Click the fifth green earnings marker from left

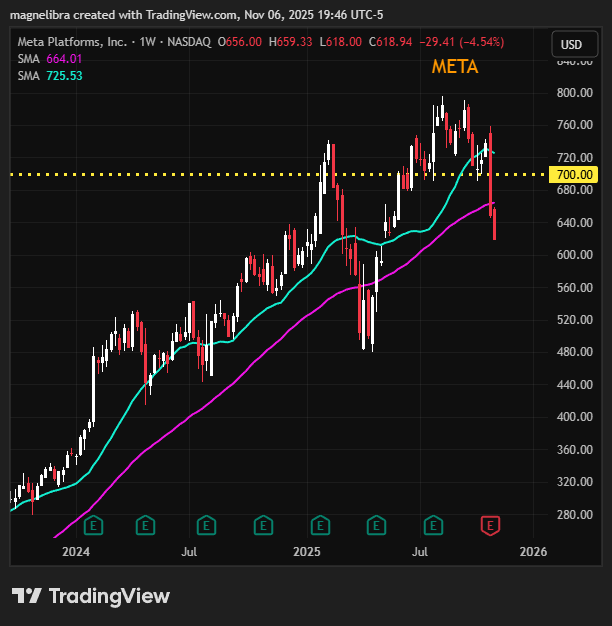pos(320,525)
